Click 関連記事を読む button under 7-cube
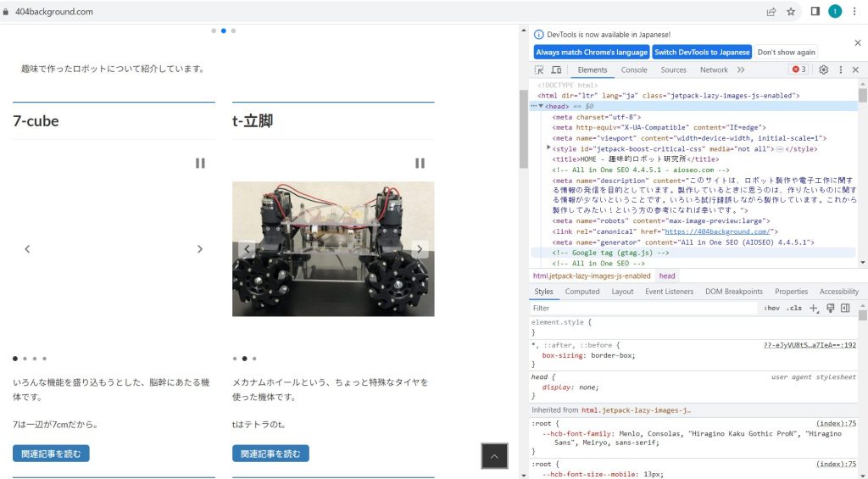868x479 pixels. (x=51, y=454)
